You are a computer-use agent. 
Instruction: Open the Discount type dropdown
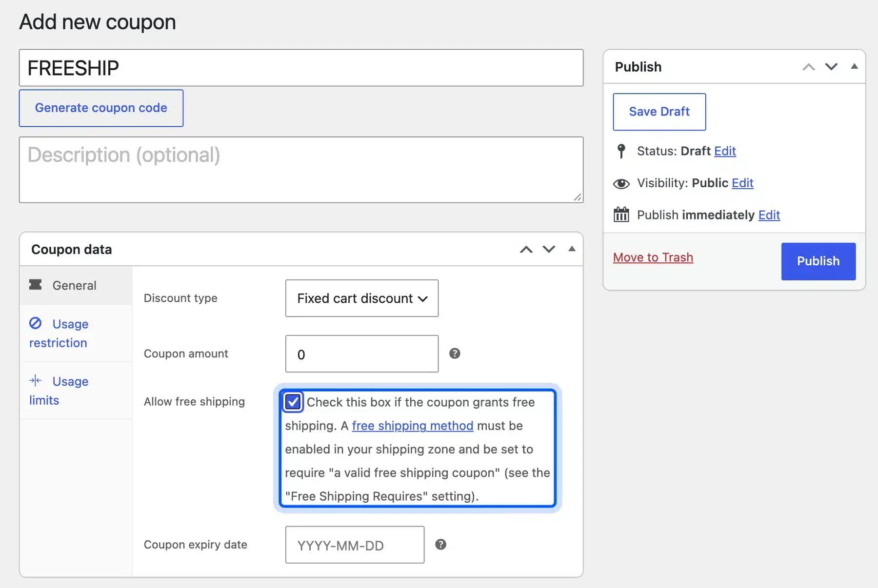[362, 298]
